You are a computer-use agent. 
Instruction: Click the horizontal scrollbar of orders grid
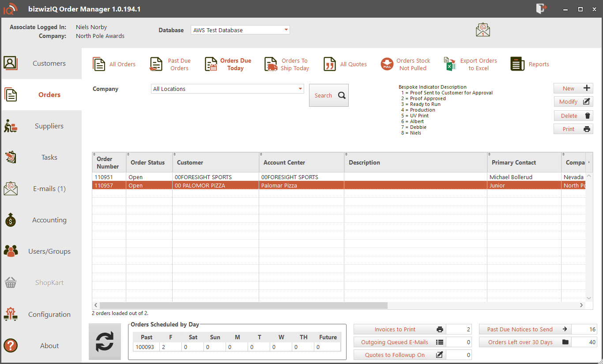[x=243, y=305]
